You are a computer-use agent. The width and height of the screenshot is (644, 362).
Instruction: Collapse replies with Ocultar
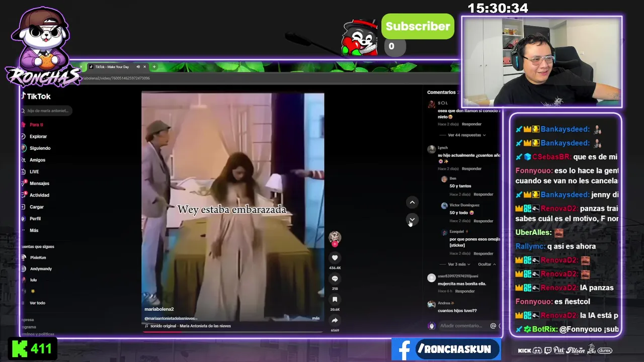pos(487,264)
